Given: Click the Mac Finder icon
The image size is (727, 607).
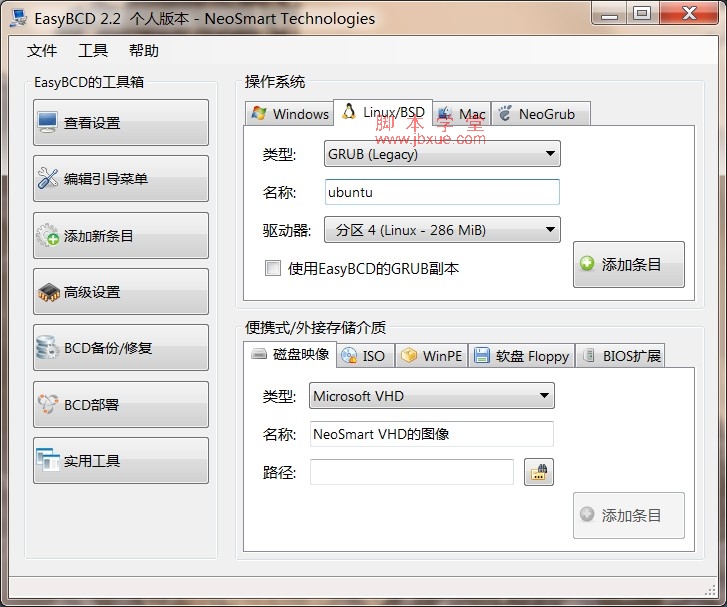Looking at the screenshot, I should point(445,113).
